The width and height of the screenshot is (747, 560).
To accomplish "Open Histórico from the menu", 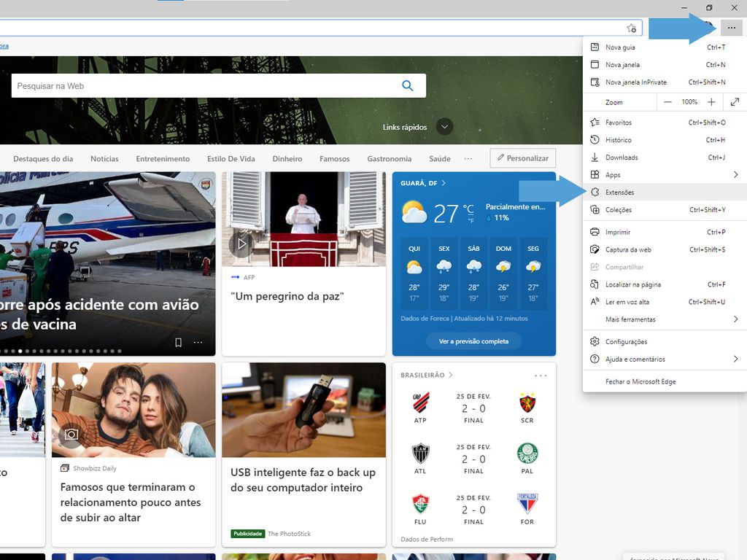I will (x=665, y=140).
